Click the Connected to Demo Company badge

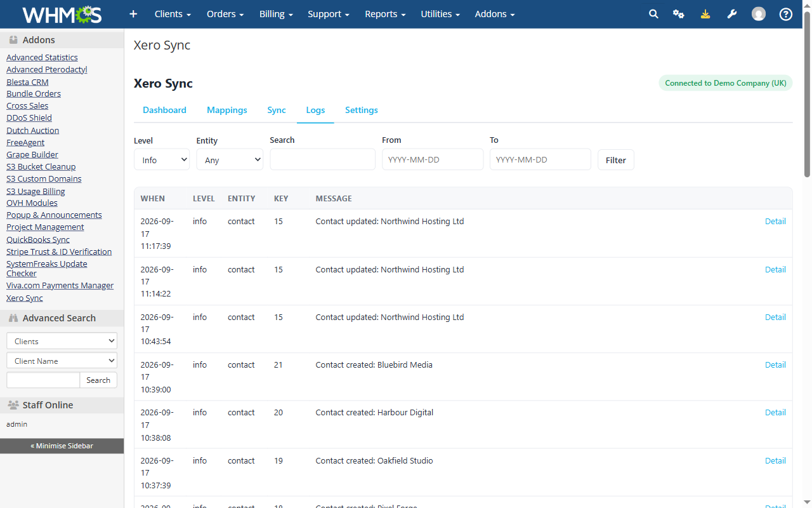(725, 83)
